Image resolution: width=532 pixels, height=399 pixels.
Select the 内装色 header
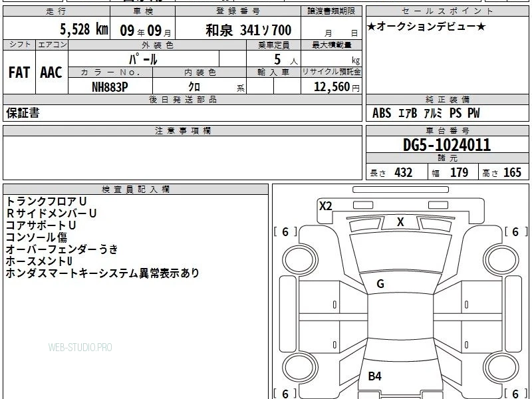pos(200,72)
